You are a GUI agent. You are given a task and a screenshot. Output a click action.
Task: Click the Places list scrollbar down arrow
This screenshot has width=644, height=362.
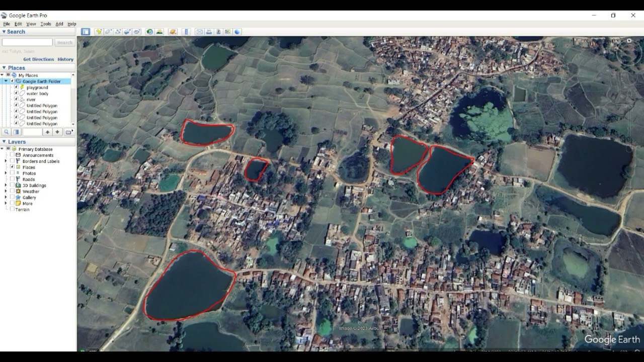[73, 124]
